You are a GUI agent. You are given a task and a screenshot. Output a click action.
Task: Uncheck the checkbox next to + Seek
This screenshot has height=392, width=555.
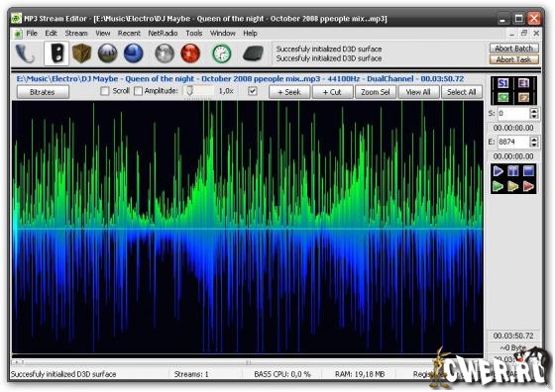[253, 91]
